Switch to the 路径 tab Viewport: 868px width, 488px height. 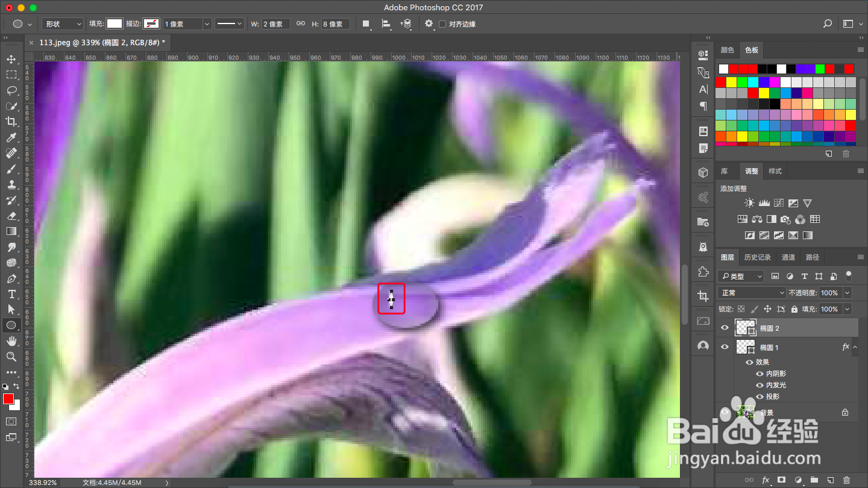point(813,257)
